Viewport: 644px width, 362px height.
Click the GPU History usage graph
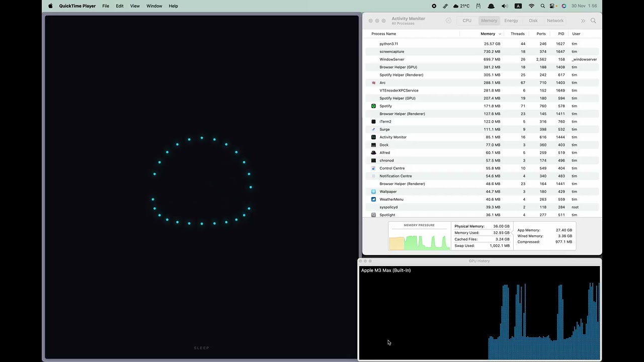479,313
